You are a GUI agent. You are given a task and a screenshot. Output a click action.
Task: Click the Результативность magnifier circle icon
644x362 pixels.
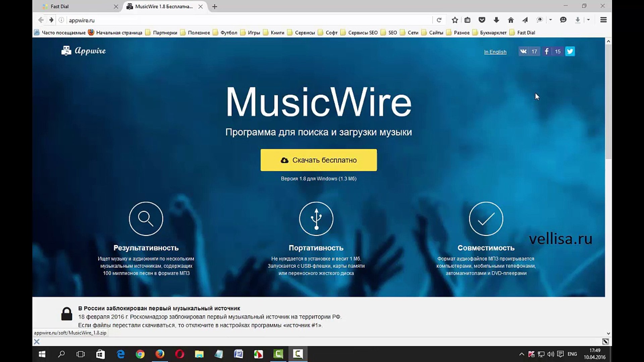[x=146, y=219]
